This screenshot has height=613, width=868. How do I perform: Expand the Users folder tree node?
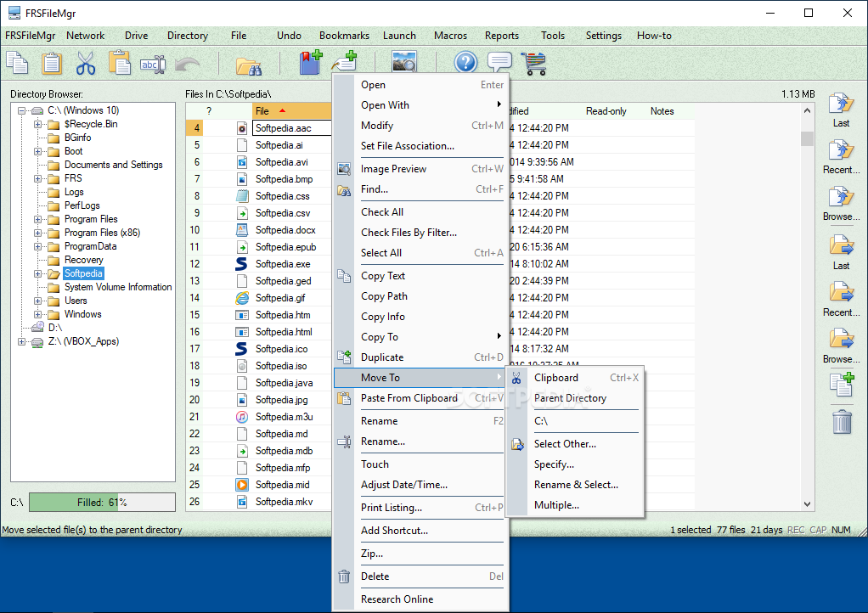37,301
